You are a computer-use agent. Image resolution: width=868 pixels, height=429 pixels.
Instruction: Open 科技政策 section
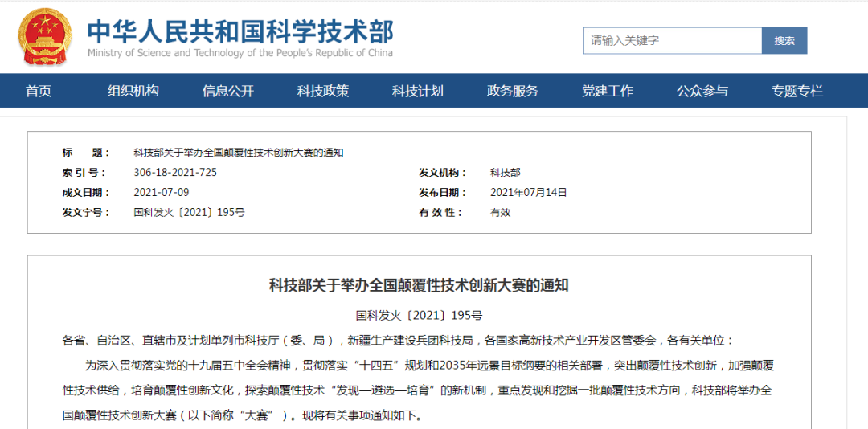[323, 91]
